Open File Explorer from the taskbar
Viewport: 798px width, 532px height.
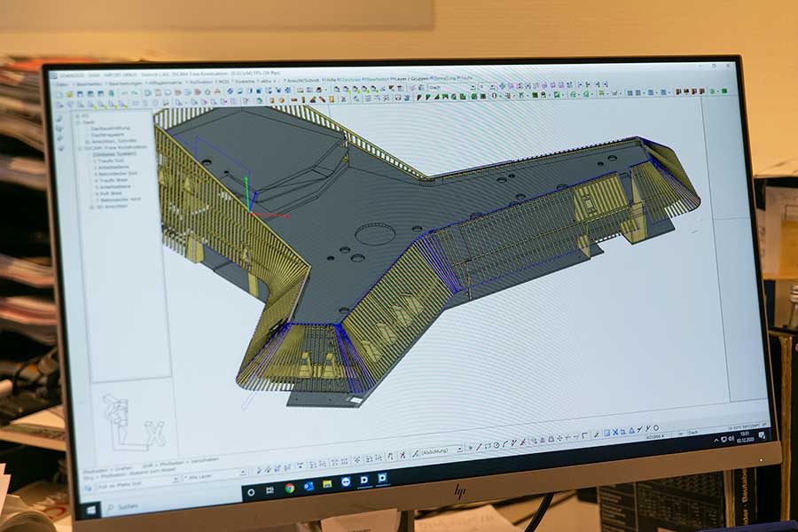(x=326, y=484)
